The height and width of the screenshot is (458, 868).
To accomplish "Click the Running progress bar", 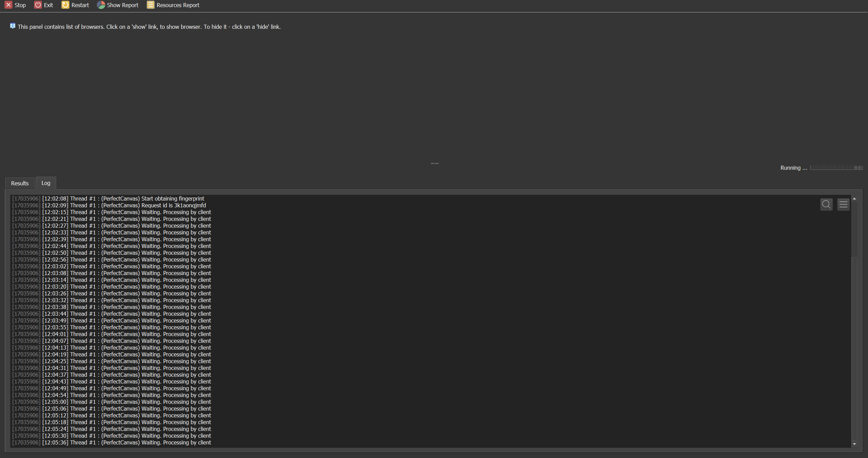I will (x=836, y=168).
